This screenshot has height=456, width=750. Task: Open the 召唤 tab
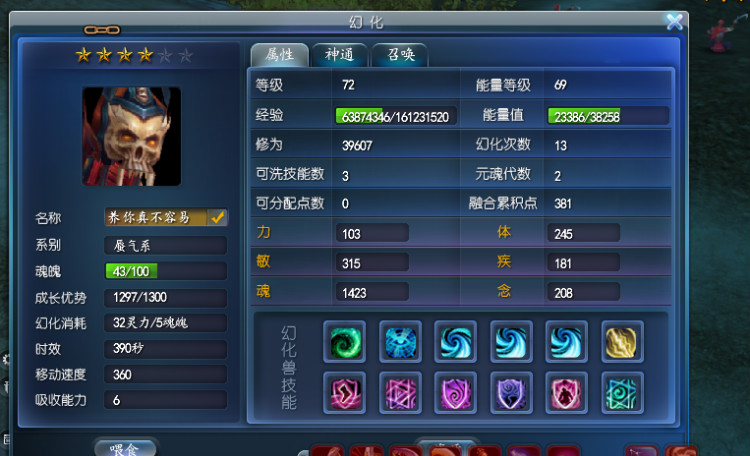tap(400, 55)
